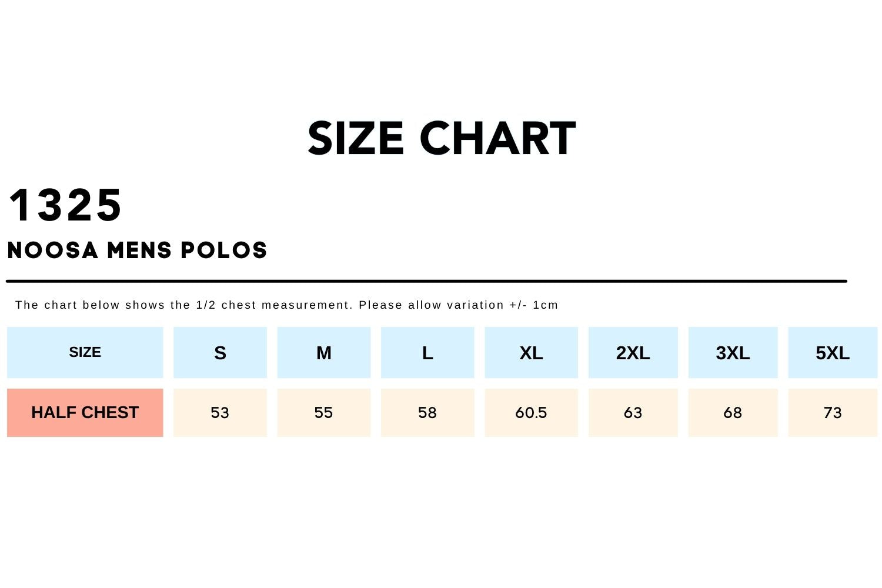Viewport: 882px width, 588px height.
Task: Click the 55 measurement cell
Action: click(x=324, y=413)
